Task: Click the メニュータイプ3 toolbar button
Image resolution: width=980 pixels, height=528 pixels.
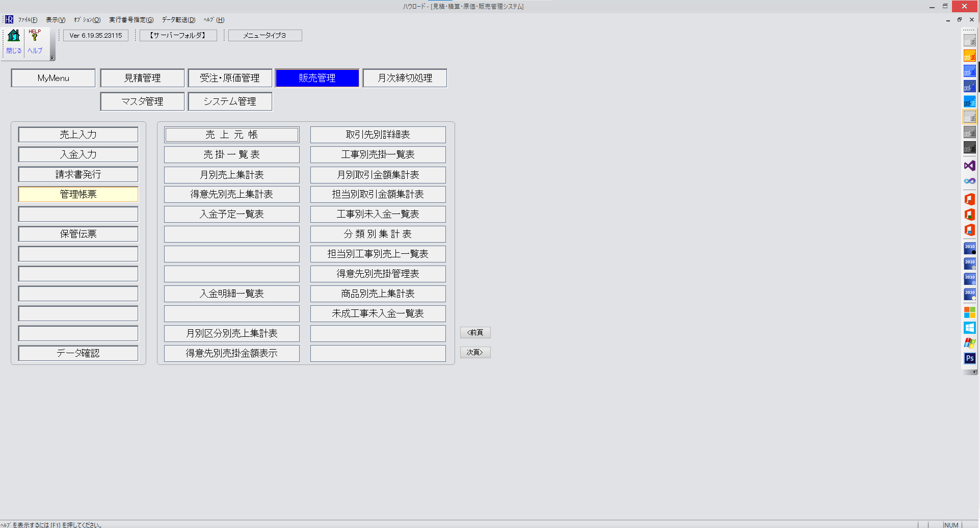Action: coord(264,35)
